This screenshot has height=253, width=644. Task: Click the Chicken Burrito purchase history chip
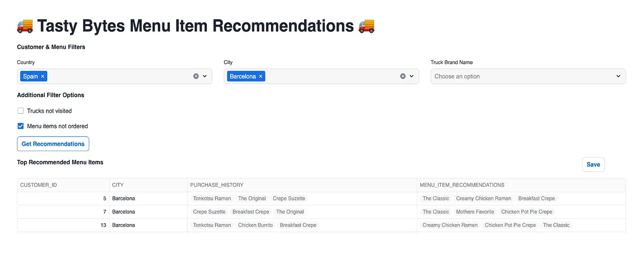coord(255,225)
